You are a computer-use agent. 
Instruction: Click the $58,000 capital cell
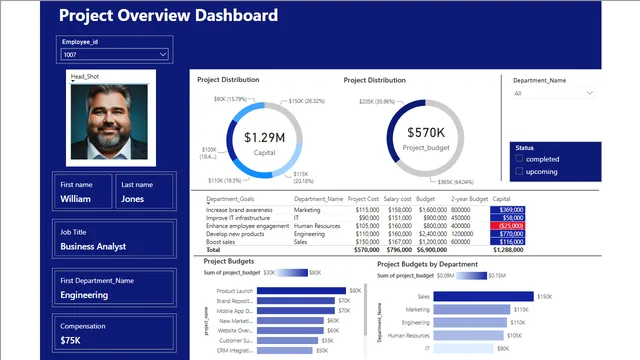pyautogui.click(x=507, y=218)
